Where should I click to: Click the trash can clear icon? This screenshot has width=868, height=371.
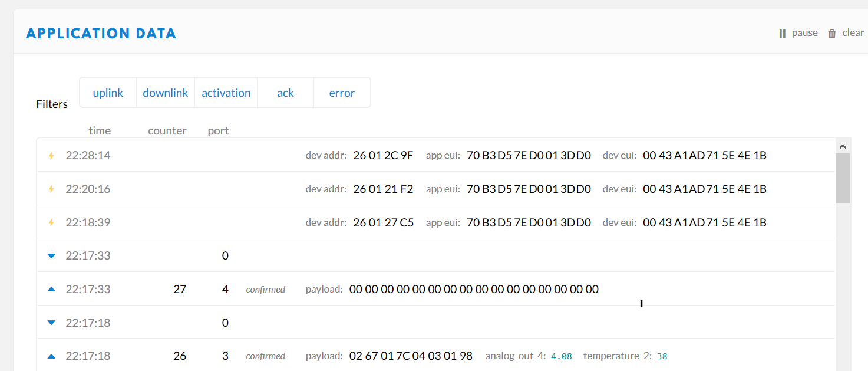point(832,34)
